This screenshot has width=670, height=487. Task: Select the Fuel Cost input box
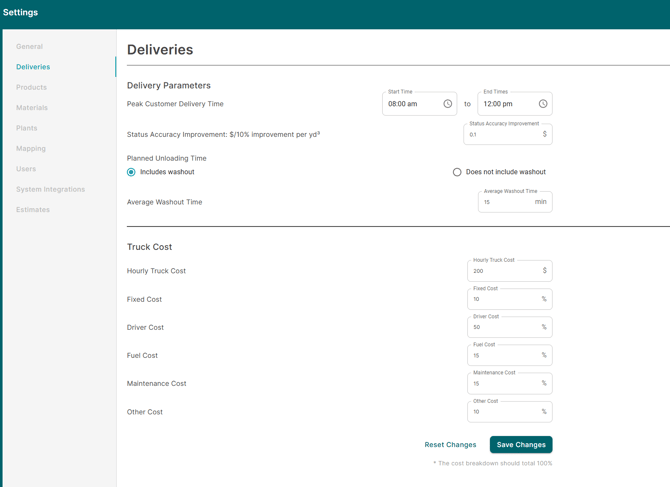pyautogui.click(x=502, y=355)
